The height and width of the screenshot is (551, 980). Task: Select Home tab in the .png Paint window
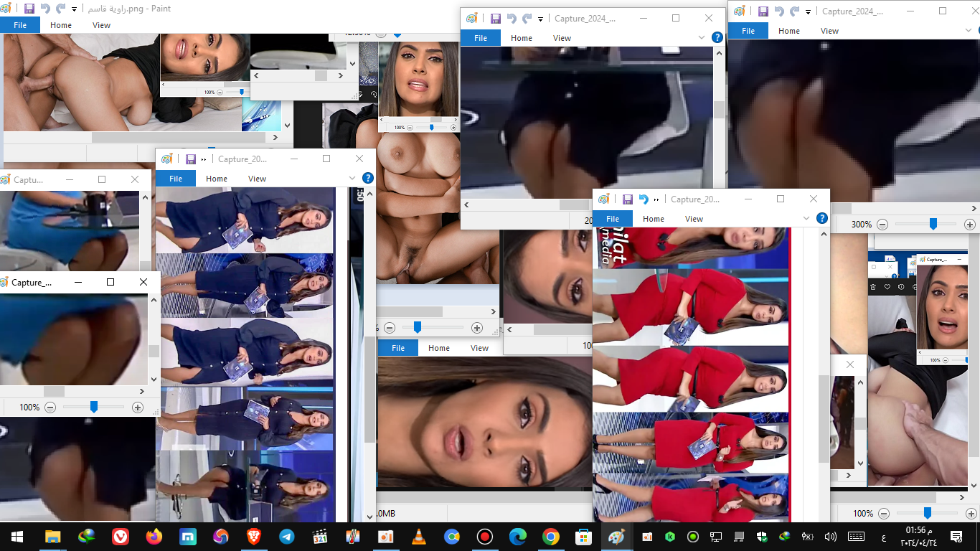(61, 25)
